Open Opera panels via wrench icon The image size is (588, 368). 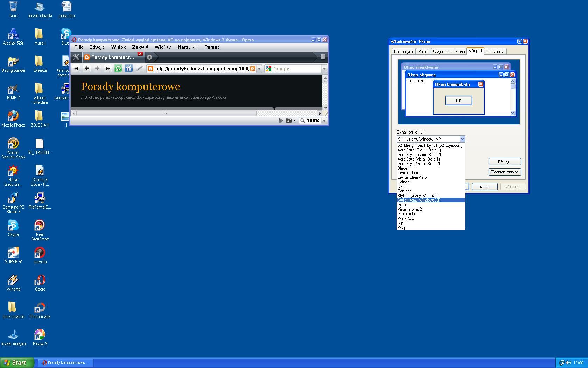click(76, 57)
